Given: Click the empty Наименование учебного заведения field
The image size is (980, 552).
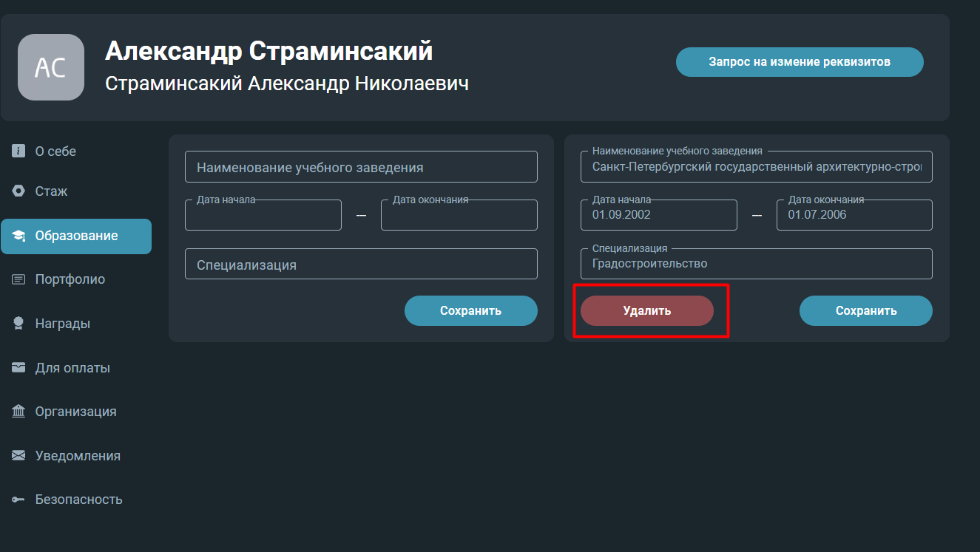Looking at the screenshot, I should pyautogui.click(x=361, y=167).
